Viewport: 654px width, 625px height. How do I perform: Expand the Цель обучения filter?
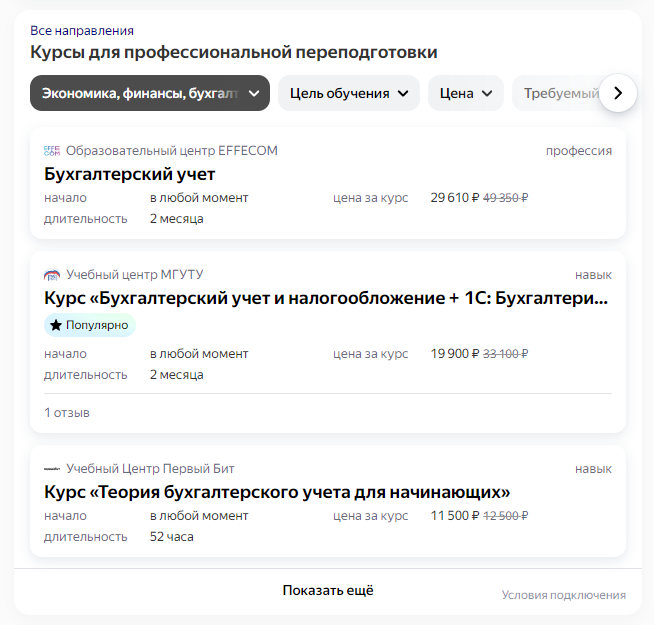pyautogui.click(x=348, y=94)
